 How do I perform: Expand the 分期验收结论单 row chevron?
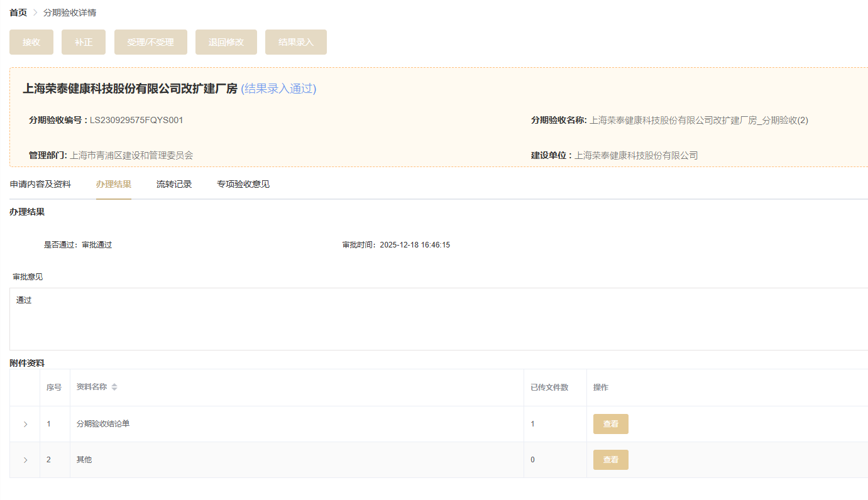(x=25, y=424)
